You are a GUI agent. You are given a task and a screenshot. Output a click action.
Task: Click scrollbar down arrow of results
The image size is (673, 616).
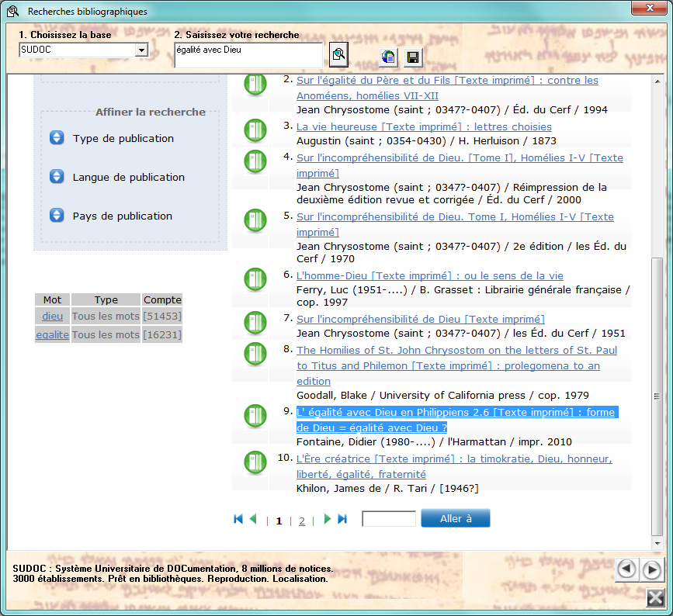[657, 544]
